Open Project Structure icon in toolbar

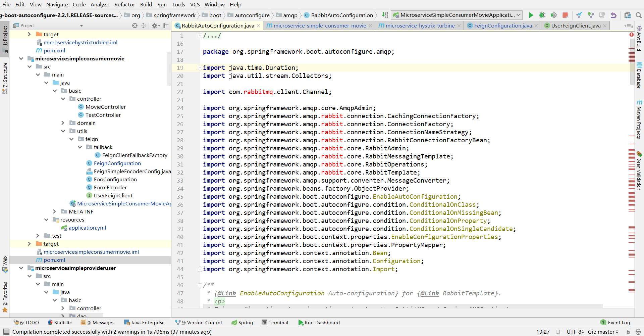coord(628,15)
